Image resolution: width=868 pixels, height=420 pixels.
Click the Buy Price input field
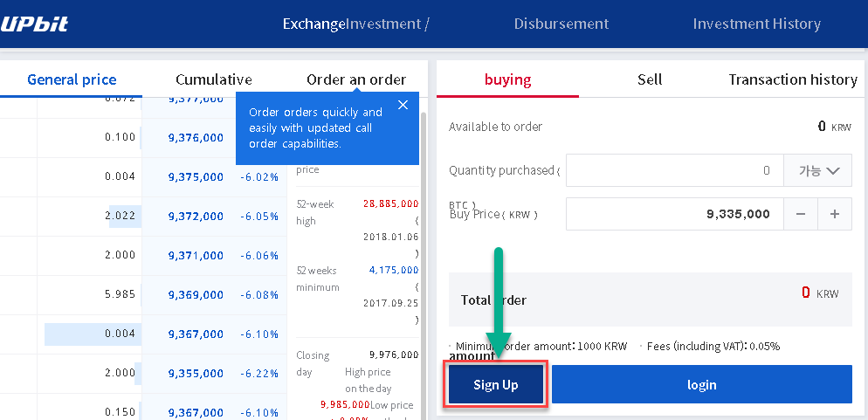point(674,214)
